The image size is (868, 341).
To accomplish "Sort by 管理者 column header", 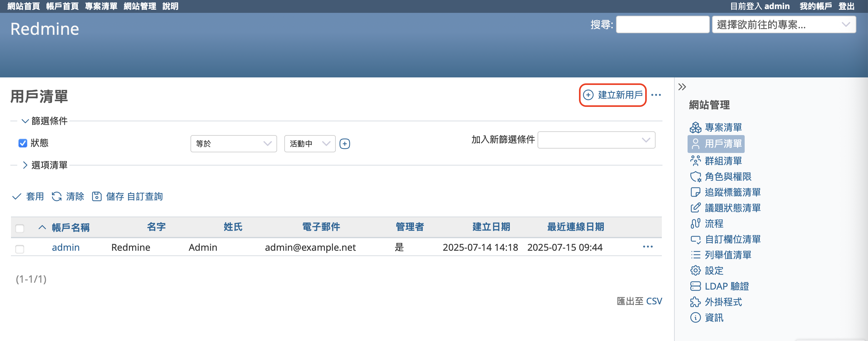I will [410, 227].
